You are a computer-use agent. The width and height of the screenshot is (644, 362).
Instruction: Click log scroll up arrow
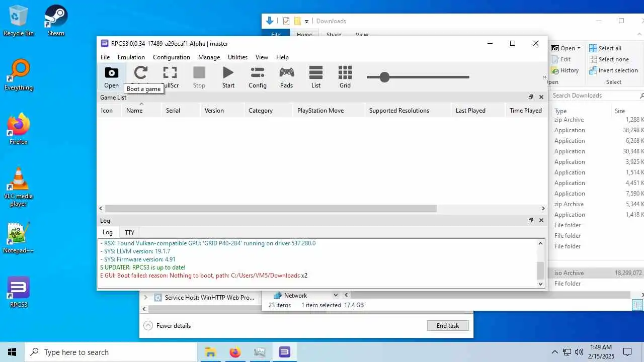[541, 243]
